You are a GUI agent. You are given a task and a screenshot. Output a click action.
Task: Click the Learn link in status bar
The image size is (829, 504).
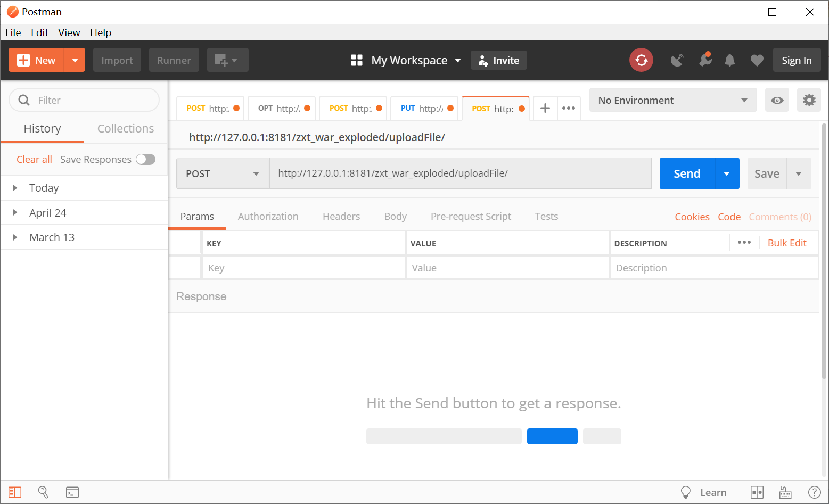coord(713,492)
